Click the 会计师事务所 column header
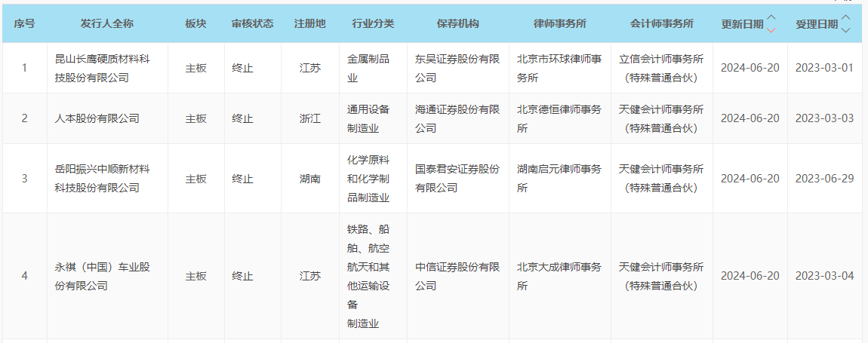 point(661,24)
